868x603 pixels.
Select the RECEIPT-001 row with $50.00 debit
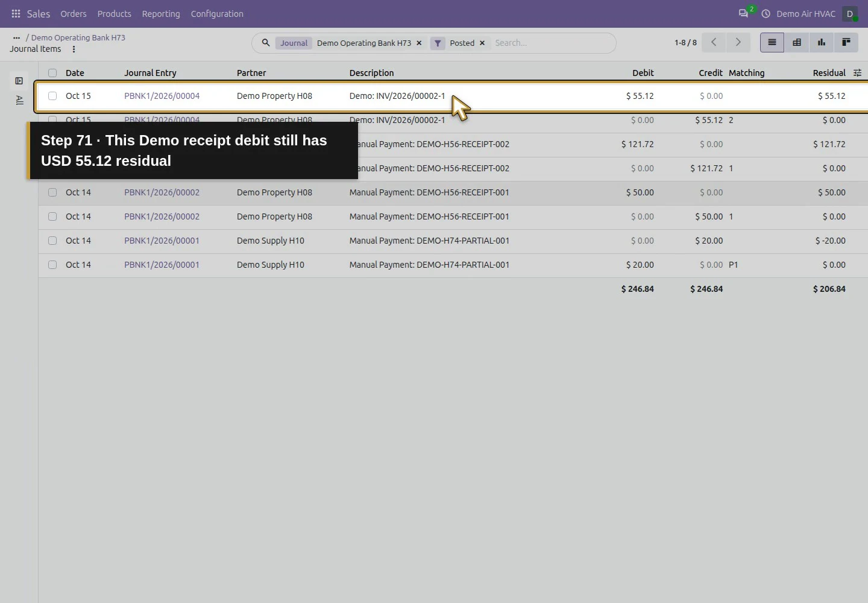[52, 192]
